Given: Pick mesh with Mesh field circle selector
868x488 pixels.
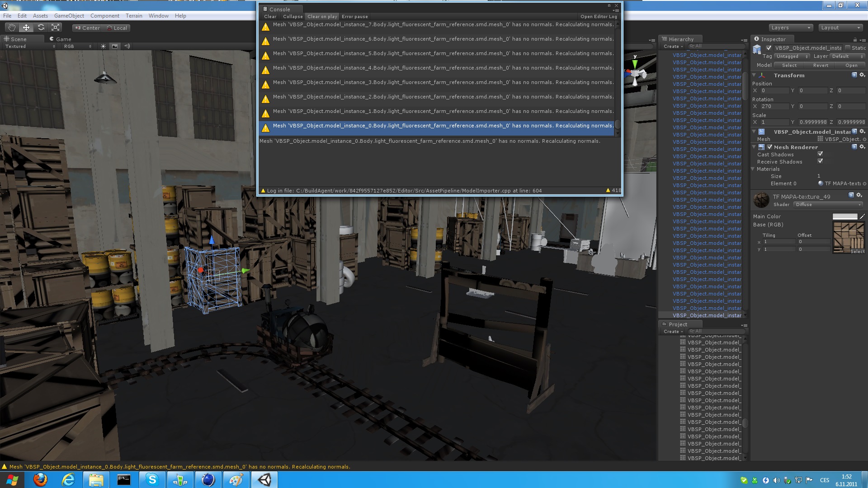Looking at the screenshot, I should (864, 139).
